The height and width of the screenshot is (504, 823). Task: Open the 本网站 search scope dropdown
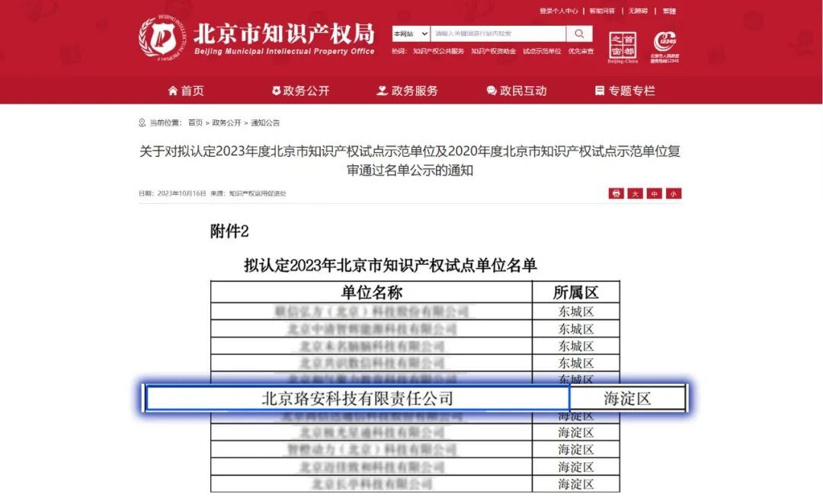[411, 33]
